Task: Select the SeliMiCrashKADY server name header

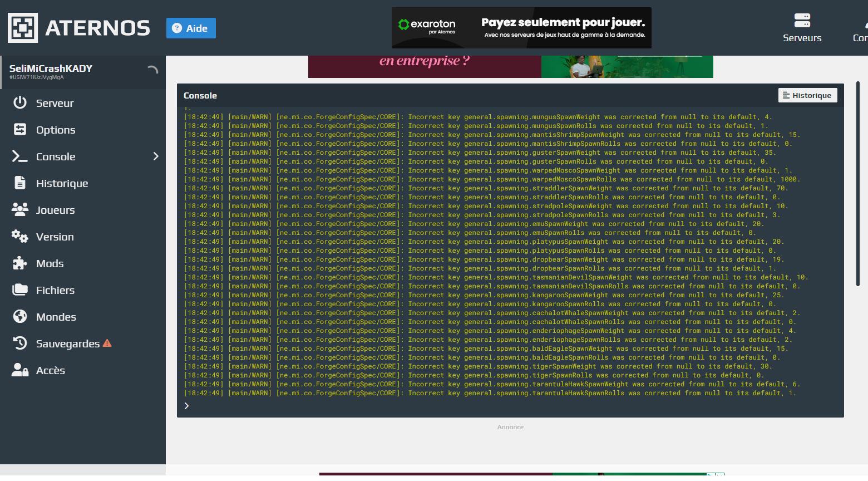Action: (x=51, y=68)
